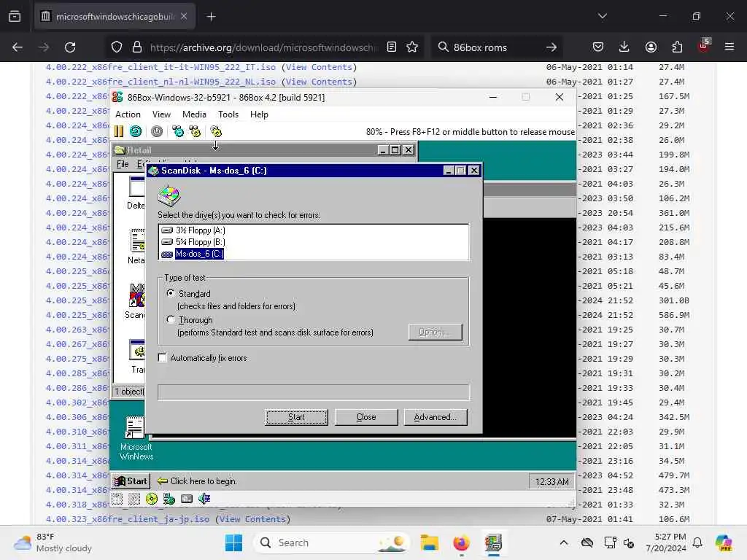Click the ScanDisk Close button

pos(366,416)
